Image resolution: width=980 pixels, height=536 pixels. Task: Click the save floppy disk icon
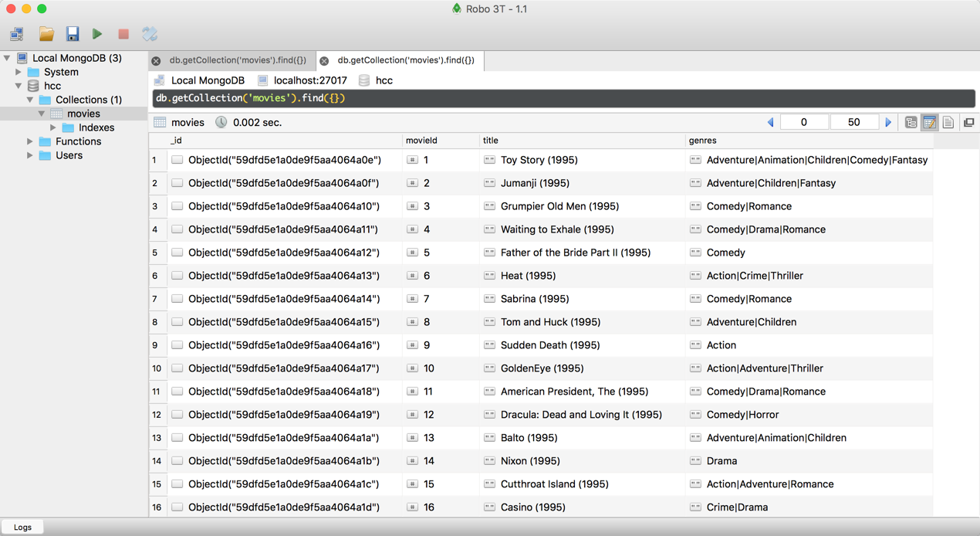tap(73, 34)
